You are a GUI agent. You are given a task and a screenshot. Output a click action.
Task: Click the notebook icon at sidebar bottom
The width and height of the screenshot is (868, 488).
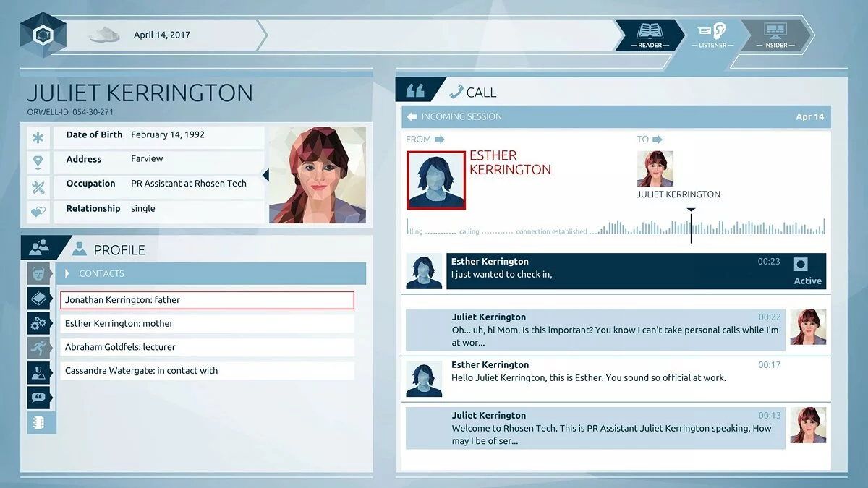pos(39,422)
